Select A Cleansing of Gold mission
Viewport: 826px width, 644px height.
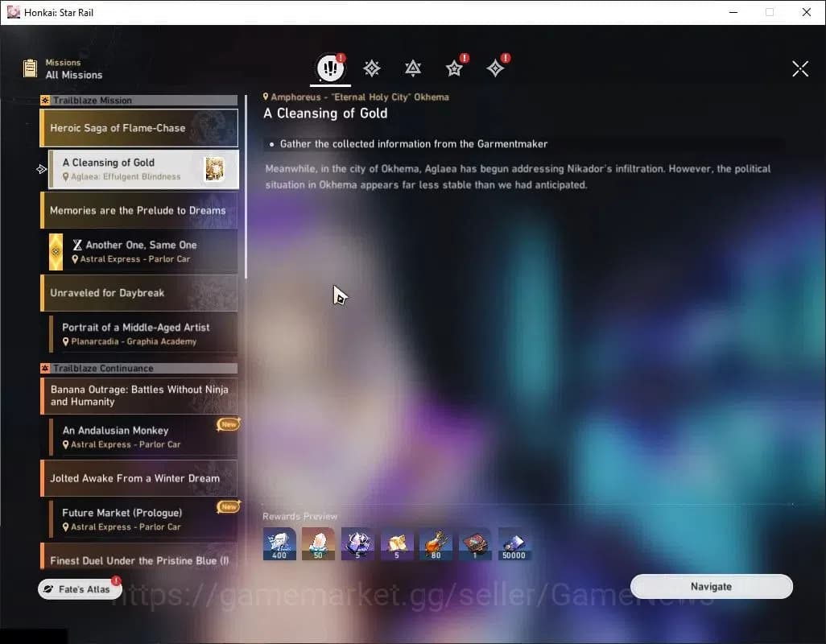coord(143,169)
